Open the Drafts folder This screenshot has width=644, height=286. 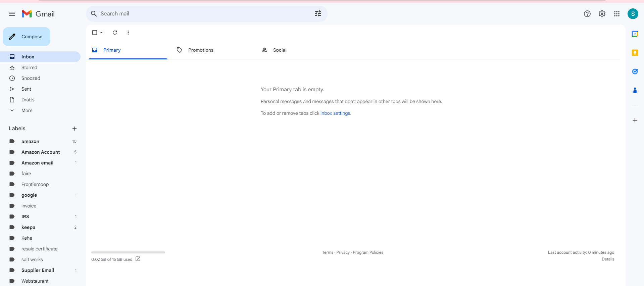coord(40,100)
